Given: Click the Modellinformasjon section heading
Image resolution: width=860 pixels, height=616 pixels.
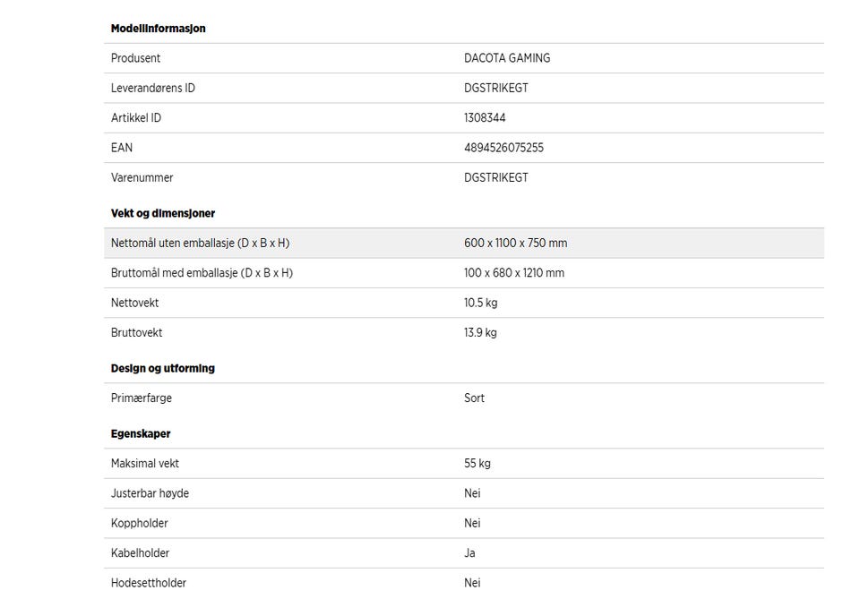Looking at the screenshot, I should point(158,29).
